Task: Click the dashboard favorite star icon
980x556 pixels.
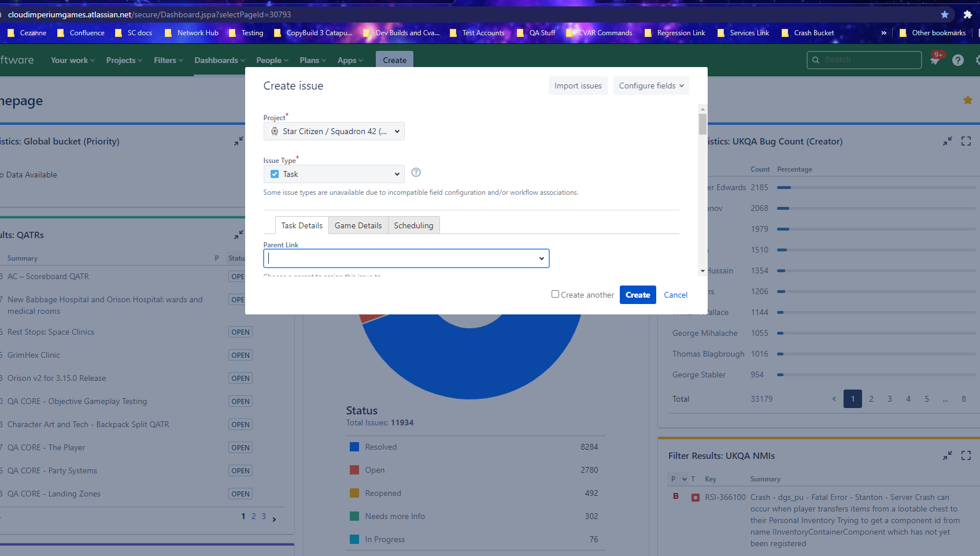Action: (968, 100)
